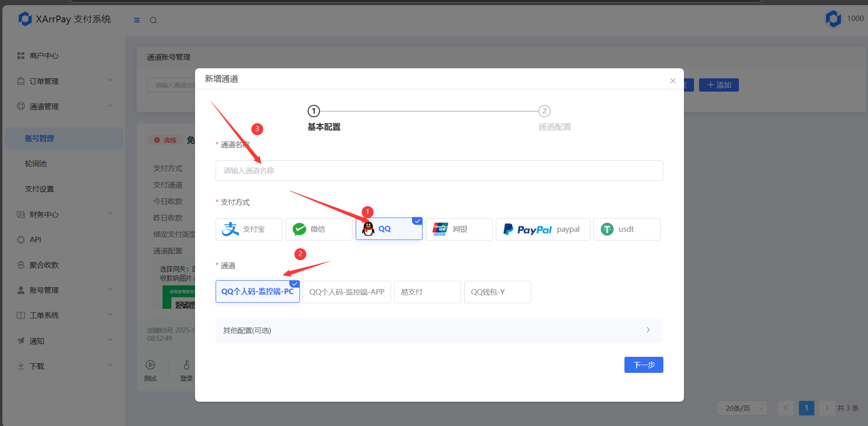Select 微信 as the payment method
Image resolution: width=868 pixels, height=426 pixels.
(319, 229)
